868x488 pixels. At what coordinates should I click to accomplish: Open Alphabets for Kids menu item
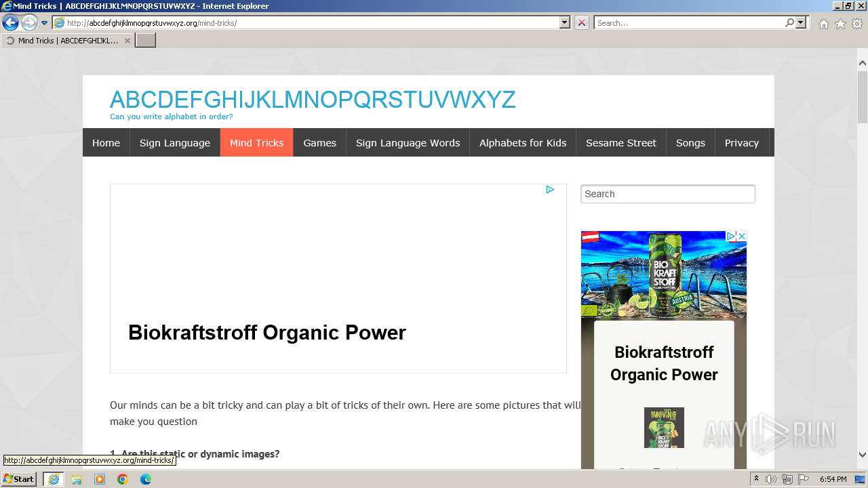click(523, 142)
